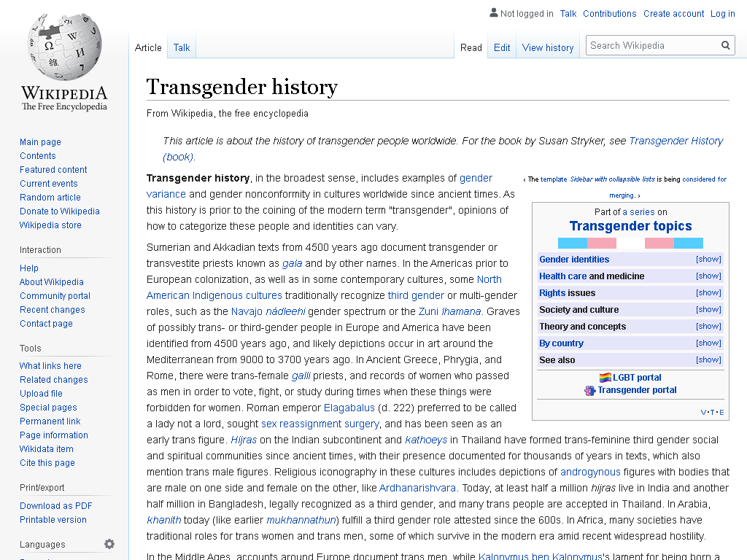Click the Wikipedia globe logo

64,47
